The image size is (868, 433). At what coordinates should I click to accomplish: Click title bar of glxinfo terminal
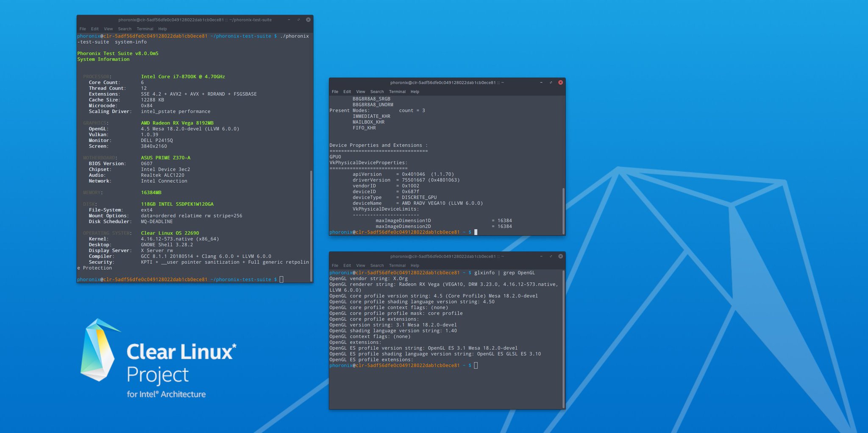click(x=447, y=256)
